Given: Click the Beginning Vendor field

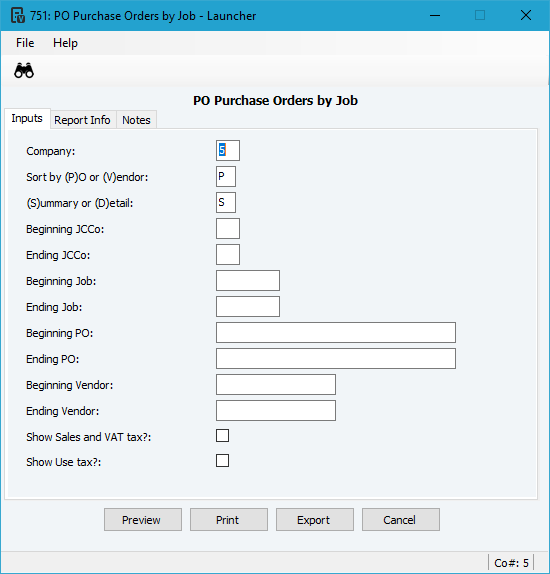Looking at the screenshot, I should (x=276, y=384).
